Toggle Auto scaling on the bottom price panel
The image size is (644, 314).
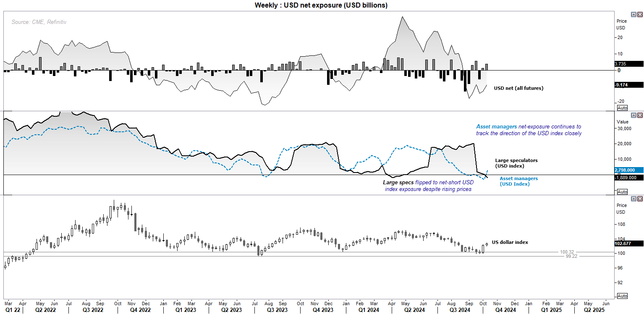[622, 296]
